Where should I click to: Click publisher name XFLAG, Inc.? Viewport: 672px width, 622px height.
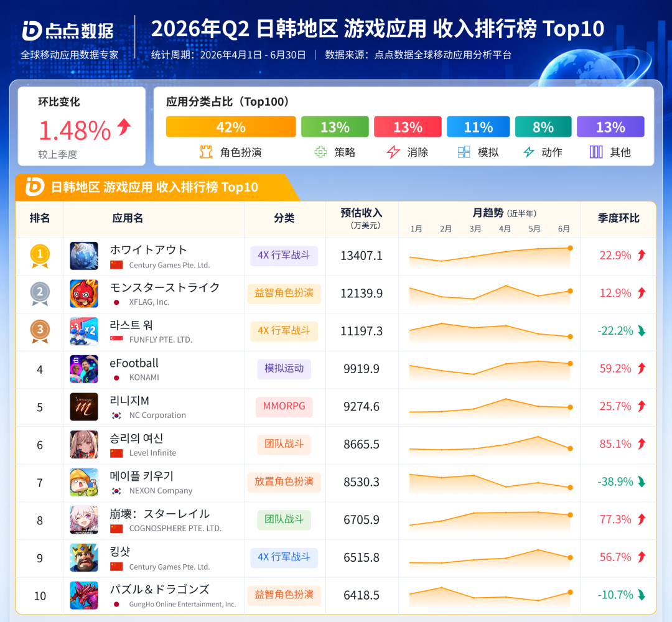(149, 302)
